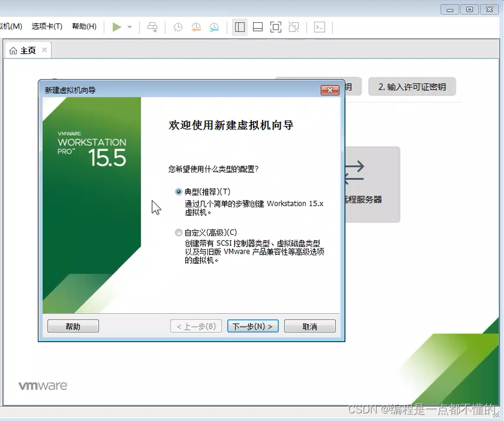The image size is (504, 421).
Task: Open the 虚拟机(M) menu
Action: point(11,26)
